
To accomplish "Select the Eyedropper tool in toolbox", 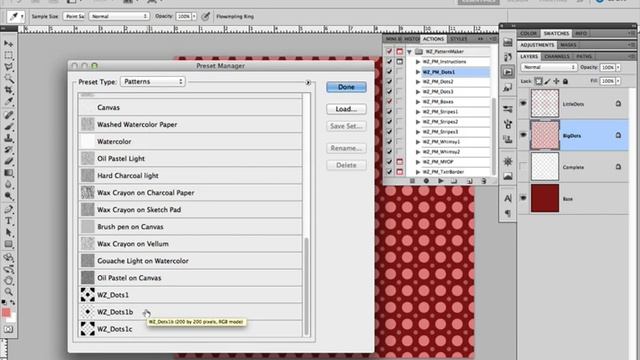I will (x=8, y=101).
